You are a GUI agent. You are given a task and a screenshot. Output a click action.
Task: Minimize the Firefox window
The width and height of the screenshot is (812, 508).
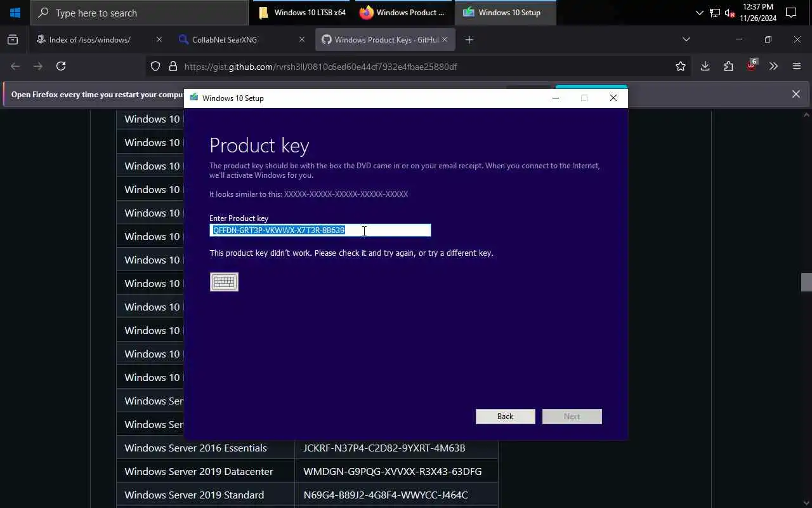738,39
